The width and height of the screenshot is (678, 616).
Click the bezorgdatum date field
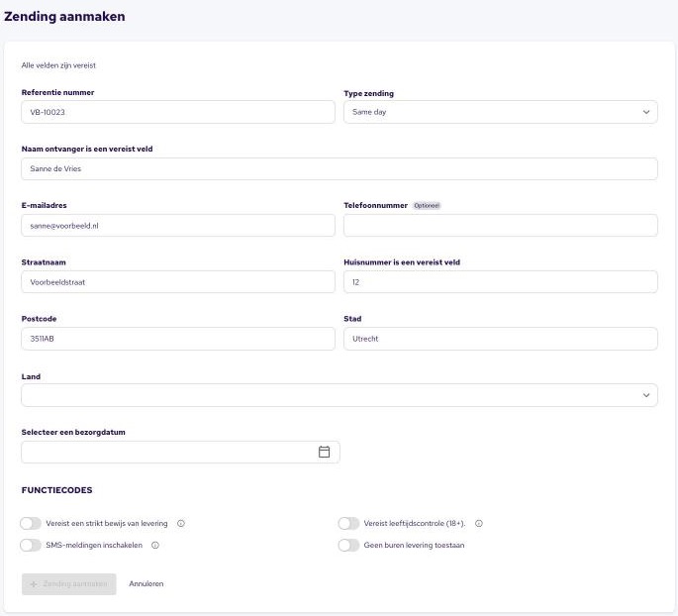click(x=180, y=452)
